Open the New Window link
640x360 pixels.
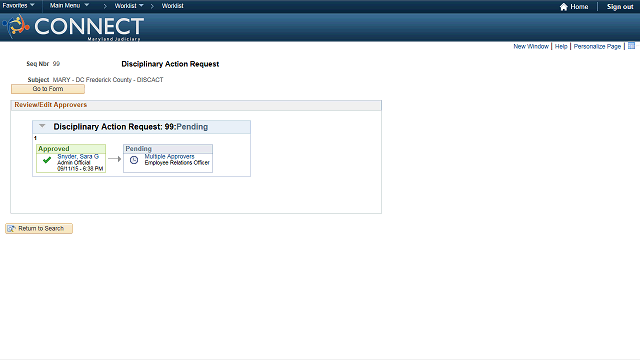pos(531,47)
